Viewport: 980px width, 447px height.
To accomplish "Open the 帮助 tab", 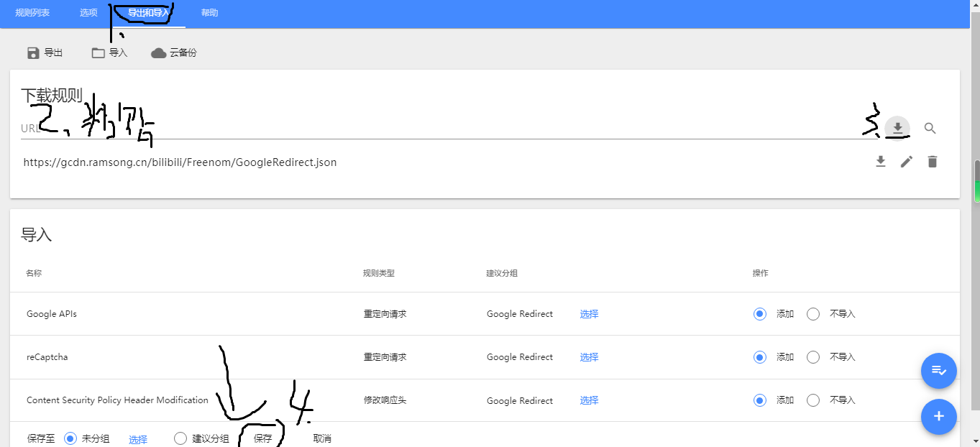I will 209,13.
